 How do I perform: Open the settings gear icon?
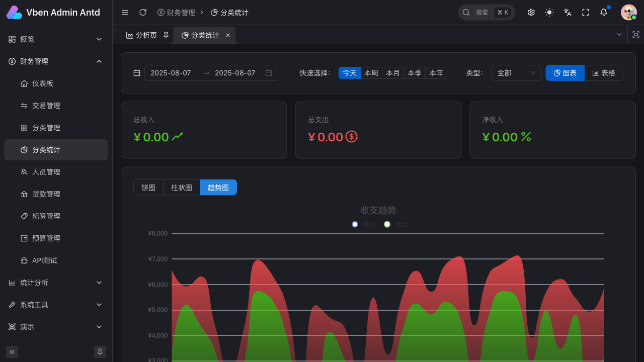tap(531, 13)
